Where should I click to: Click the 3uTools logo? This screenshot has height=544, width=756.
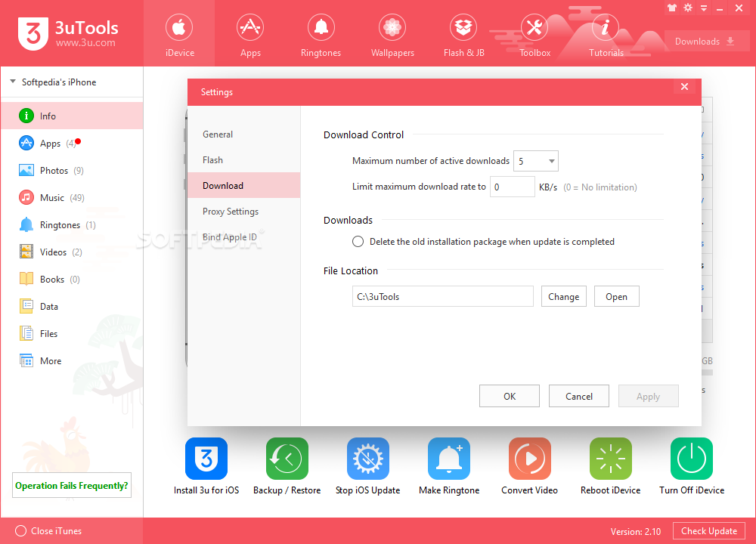coord(68,34)
